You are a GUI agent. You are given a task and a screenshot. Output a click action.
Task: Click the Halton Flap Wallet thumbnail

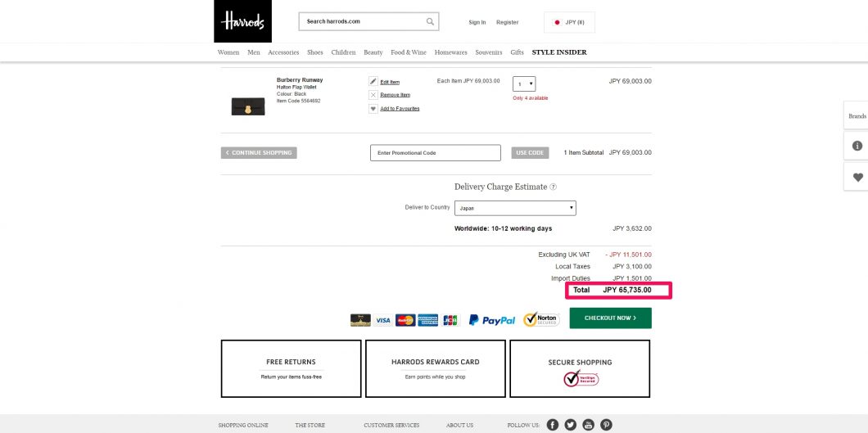pos(248,106)
